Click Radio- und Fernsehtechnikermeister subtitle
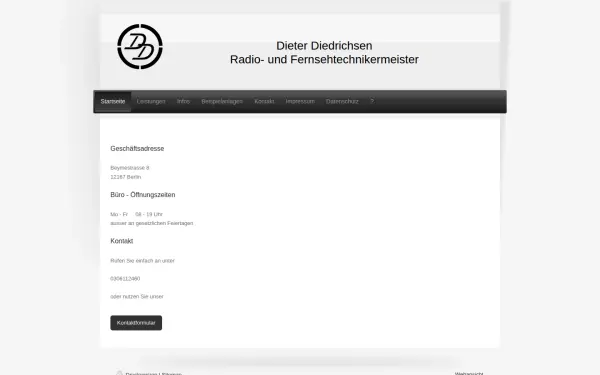 tap(324, 60)
